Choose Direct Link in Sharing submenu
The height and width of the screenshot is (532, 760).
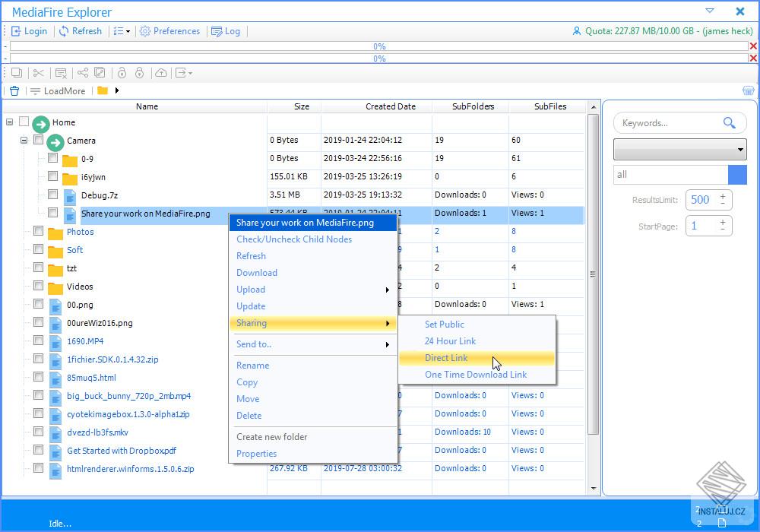477,358
